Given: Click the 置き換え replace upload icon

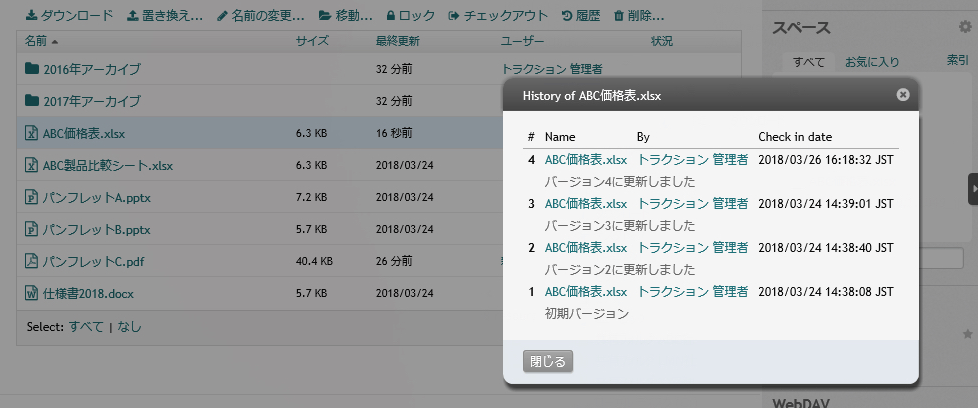Looking at the screenshot, I should [132, 16].
